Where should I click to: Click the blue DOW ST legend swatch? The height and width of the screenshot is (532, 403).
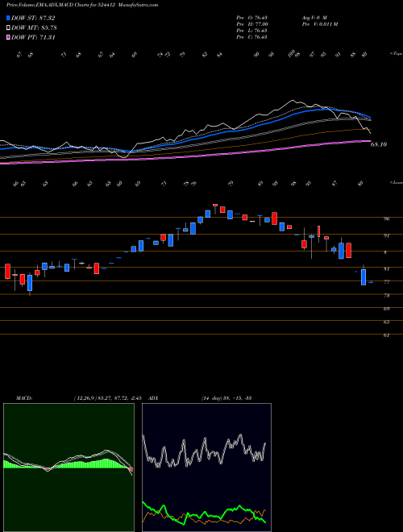pos(8,18)
